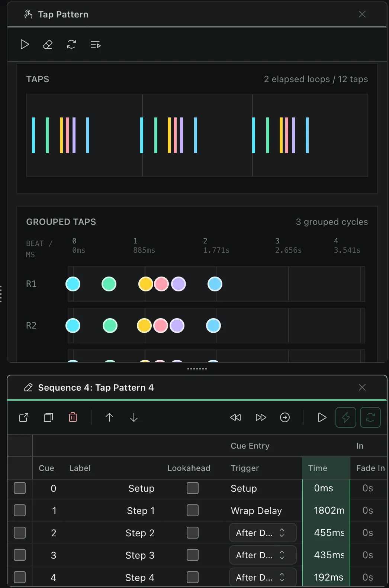Click the 0ms time cell for Setup
The height and width of the screenshot is (588, 389).
coord(326,488)
